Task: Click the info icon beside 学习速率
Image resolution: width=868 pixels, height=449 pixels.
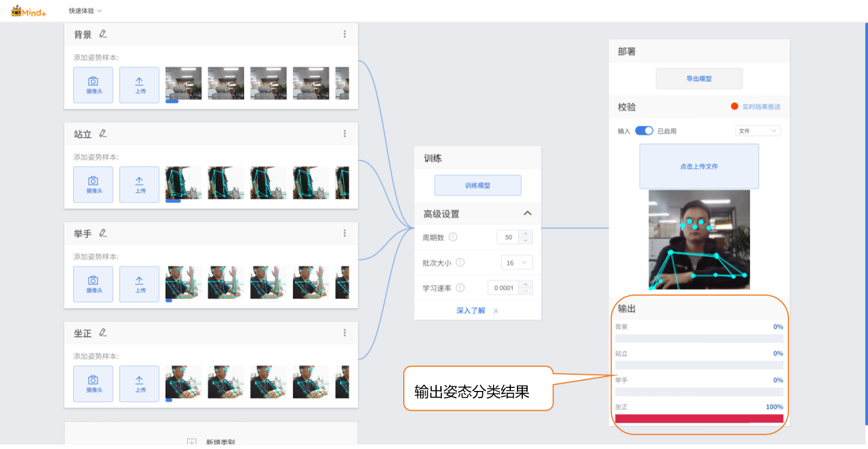Action: pyautogui.click(x=460, y=288)
